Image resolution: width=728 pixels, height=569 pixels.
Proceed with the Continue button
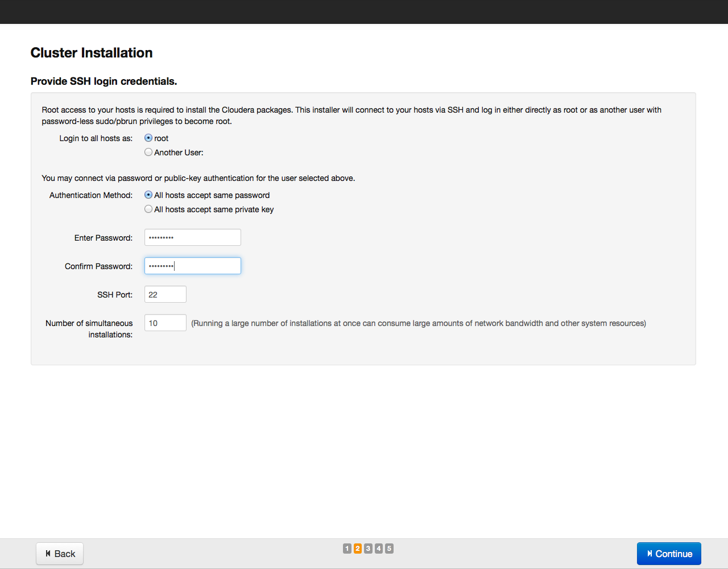pos(669,554)
